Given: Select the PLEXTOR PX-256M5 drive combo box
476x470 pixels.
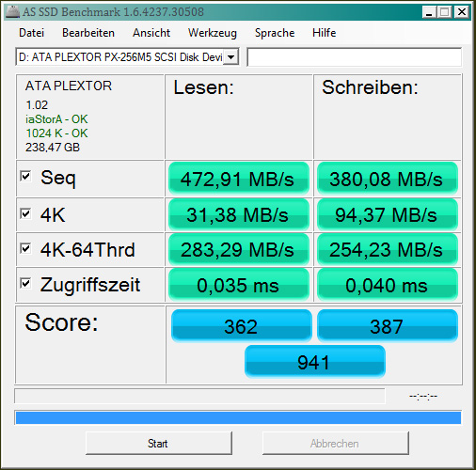Looking at the screenshot, I should tap(127, 57).
